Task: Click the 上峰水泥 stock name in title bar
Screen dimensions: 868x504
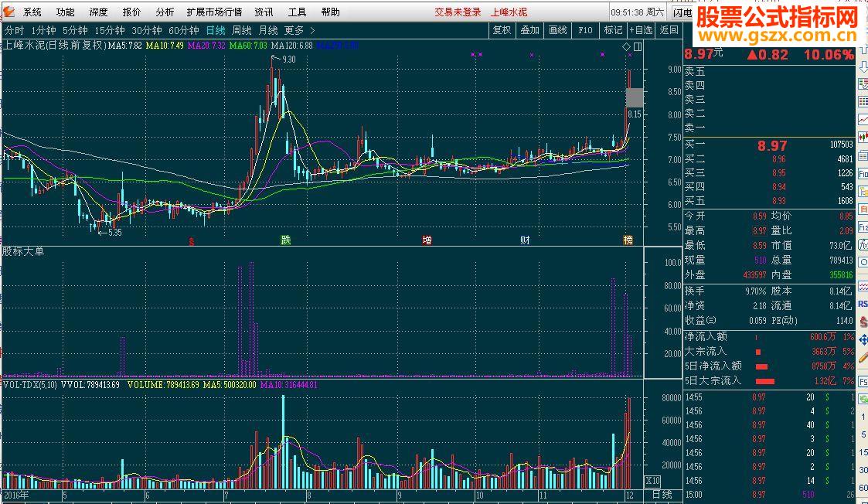Action: point(509,12)
